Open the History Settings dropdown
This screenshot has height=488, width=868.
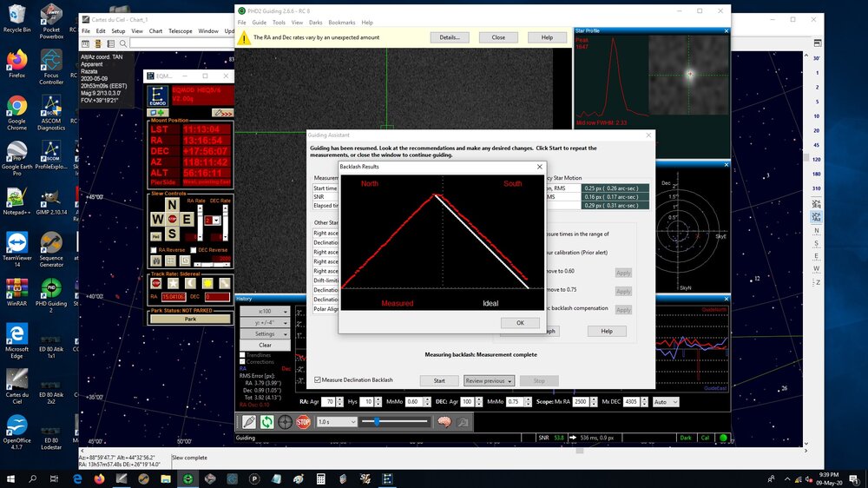point(265,333)
